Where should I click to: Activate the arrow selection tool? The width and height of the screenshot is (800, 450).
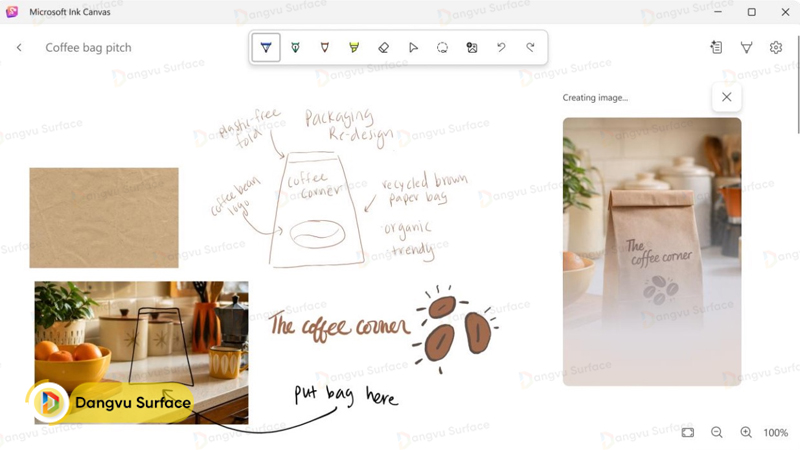point(413,47)
